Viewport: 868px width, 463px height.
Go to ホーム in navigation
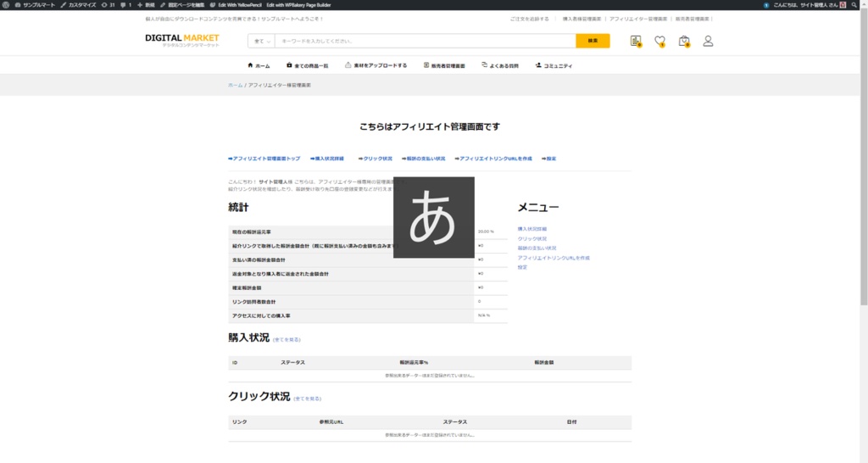(259, 65)
